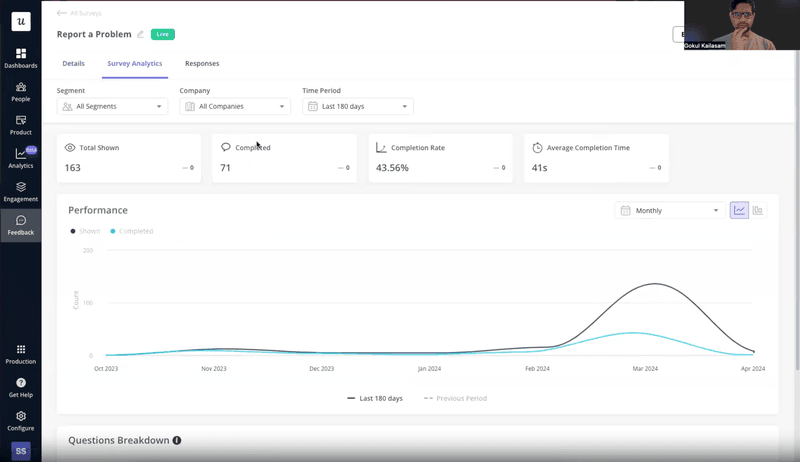Edit survey name with pencil icon
Viewport: 800px width, 462px height.
(140, 34)
